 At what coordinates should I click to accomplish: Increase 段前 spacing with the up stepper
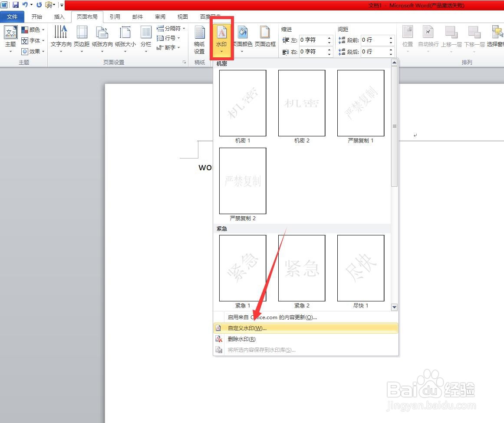pos(391,38)
